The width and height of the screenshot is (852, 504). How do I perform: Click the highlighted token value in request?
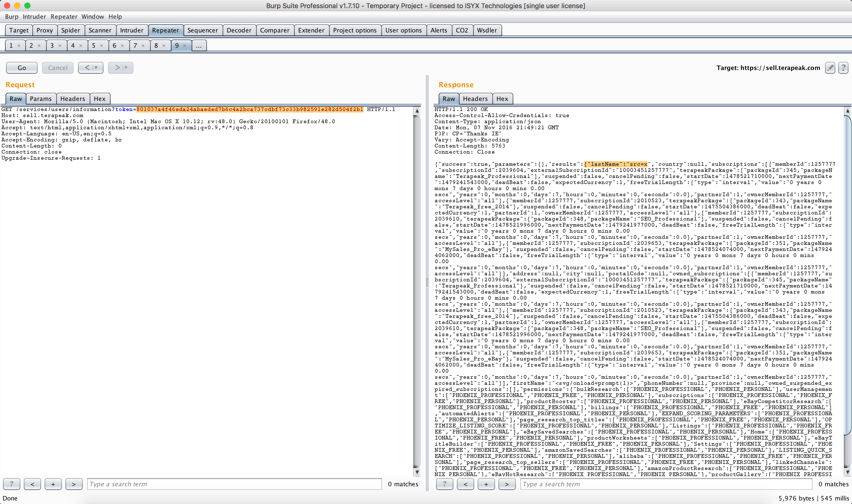coord(250,109)
